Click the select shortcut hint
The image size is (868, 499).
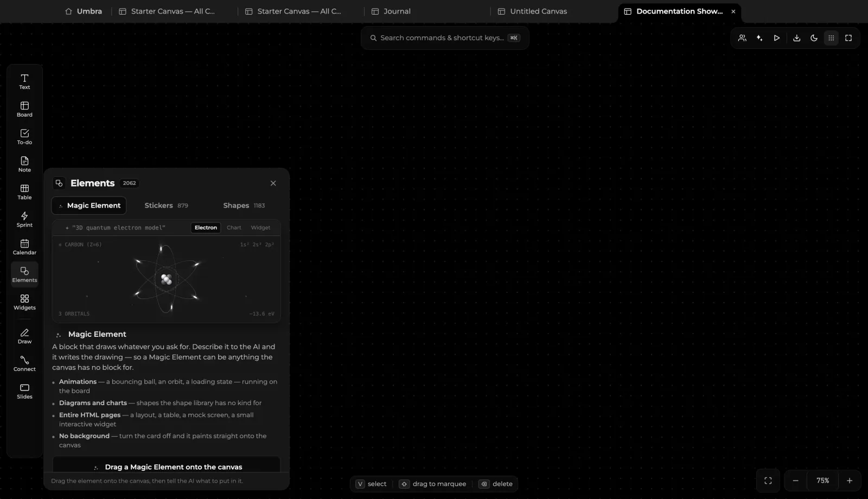pyautogui.click(x=372, y=484)
